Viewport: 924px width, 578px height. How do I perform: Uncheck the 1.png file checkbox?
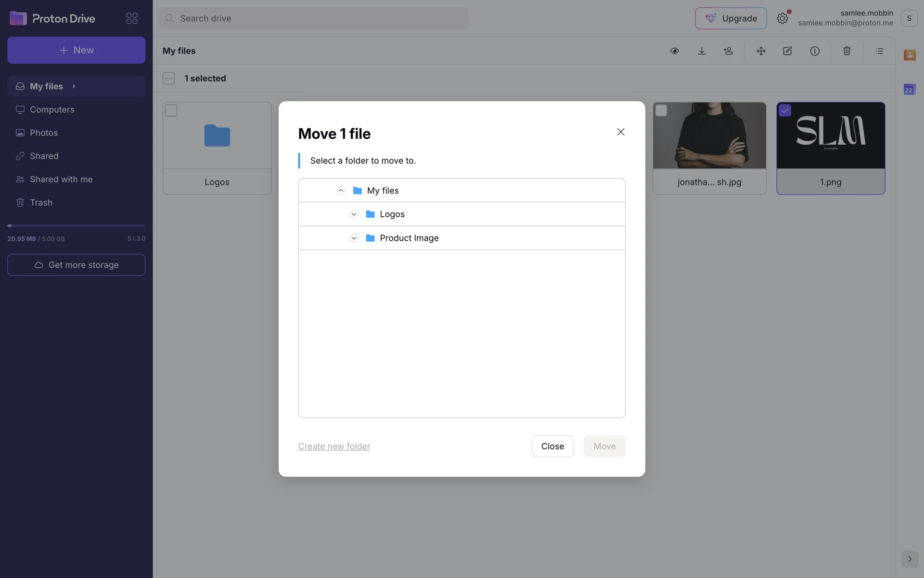[x=785, y=111]
